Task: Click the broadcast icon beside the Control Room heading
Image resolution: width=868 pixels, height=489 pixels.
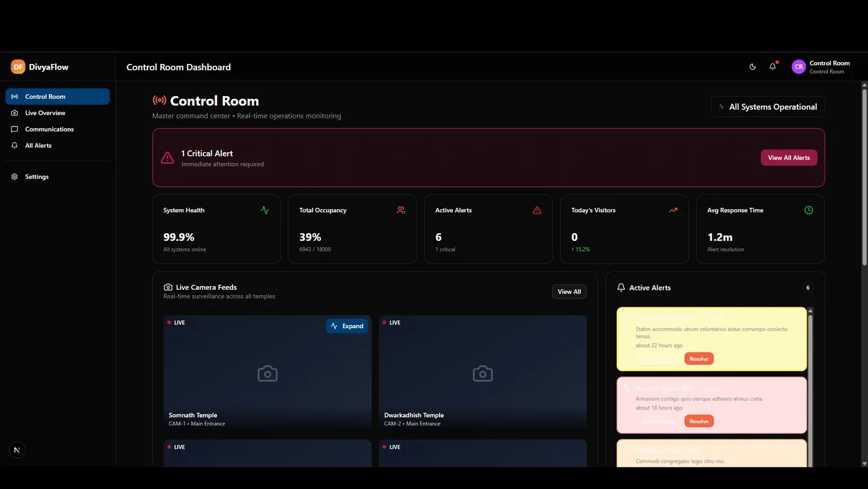Action: point(159,101)
